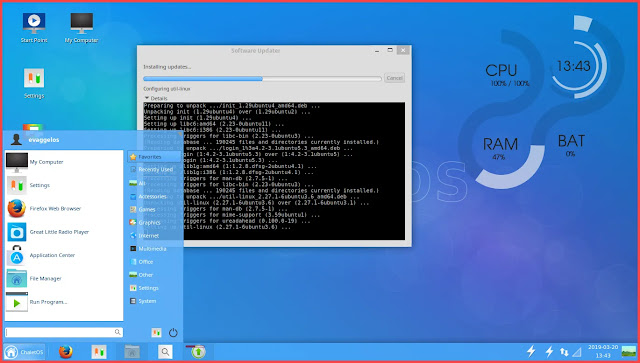Click the user avatar icon beside evaggelos
This screenshot has width=640, height=363.
16,140
